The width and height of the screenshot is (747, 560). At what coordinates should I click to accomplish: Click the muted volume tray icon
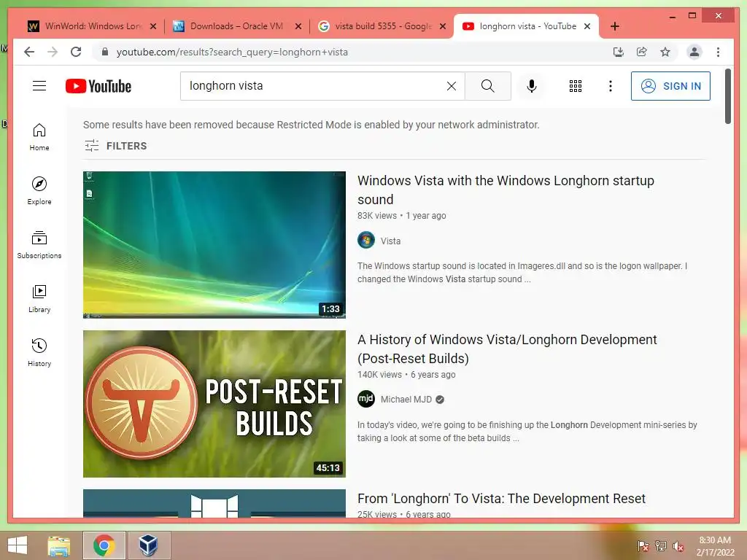pos(678,545)
